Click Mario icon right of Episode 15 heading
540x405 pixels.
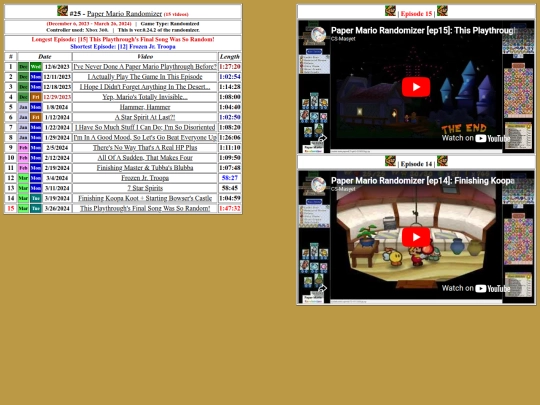(x=442, y=11)
